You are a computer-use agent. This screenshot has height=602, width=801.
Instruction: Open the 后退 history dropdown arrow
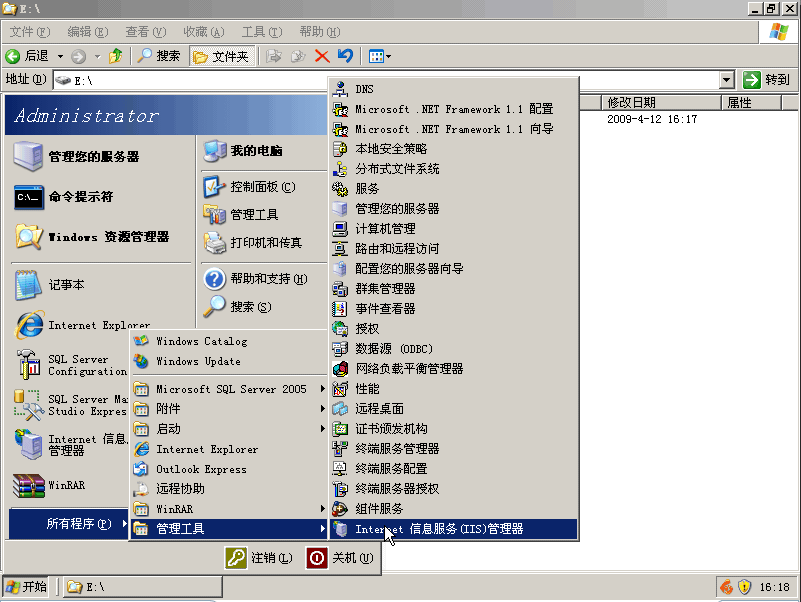point(60,56)
